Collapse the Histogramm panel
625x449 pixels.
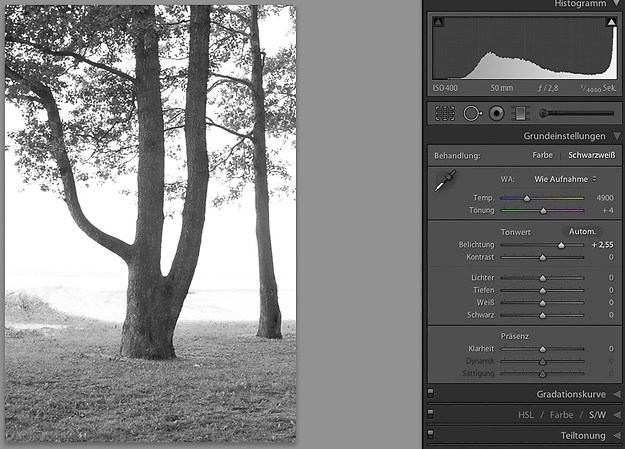[x=616, y=4]
